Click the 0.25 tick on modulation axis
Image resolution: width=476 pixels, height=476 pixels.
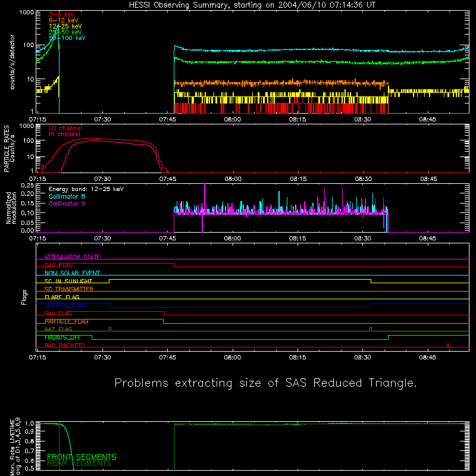coord(27,186)
